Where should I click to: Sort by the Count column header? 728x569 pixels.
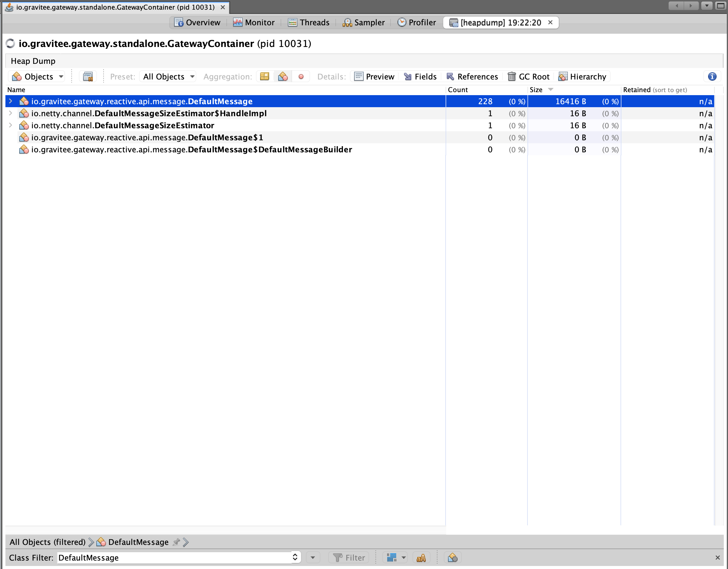(x=458, y=90)
